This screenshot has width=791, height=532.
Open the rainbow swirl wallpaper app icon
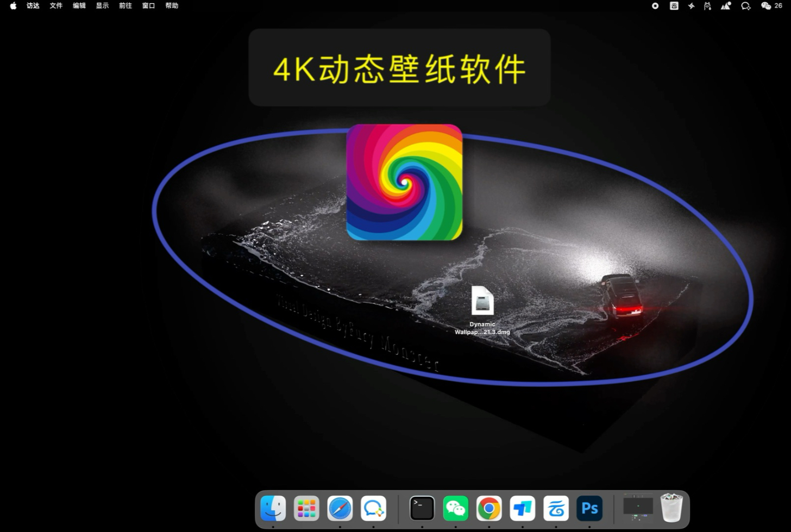404,182
